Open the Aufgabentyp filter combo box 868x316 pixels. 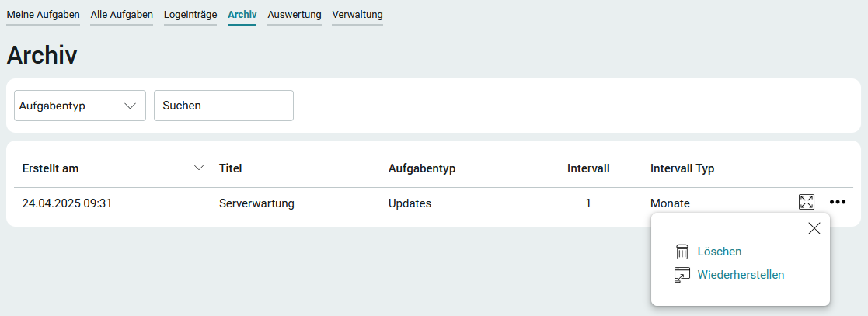tap(80, 106)
